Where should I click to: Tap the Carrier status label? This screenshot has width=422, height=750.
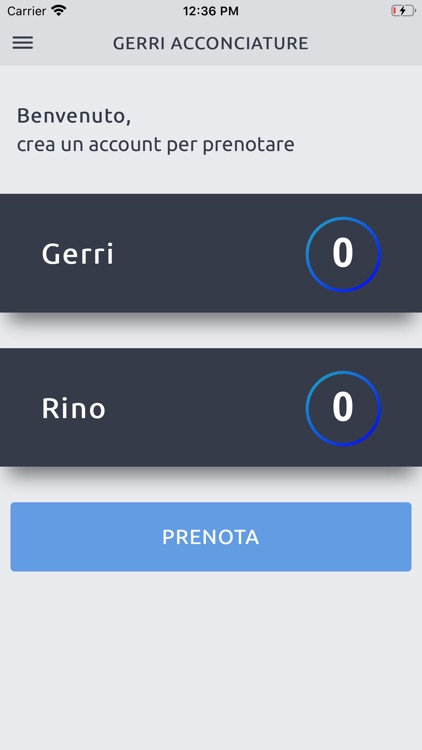[x=26, y=11]
